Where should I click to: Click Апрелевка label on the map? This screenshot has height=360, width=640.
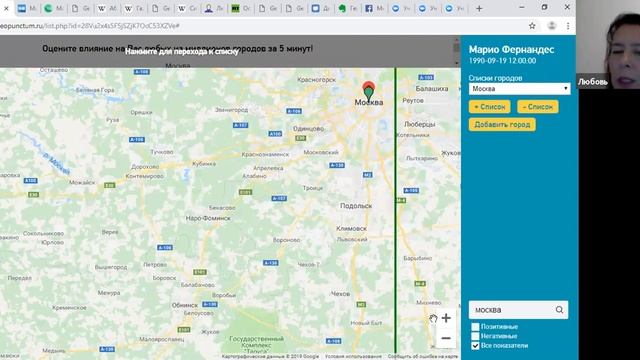(268, 168)
